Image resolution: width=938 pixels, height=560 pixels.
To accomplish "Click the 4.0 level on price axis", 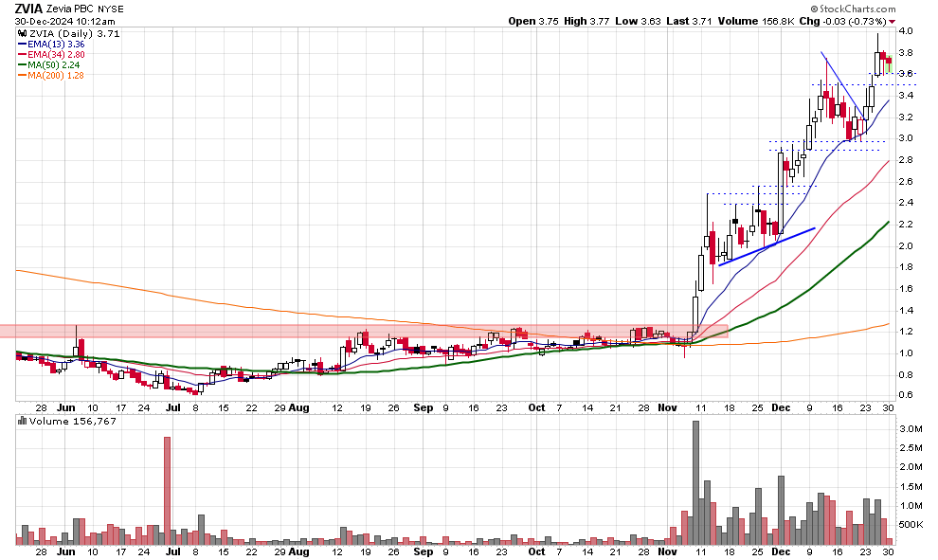I will (x=906, y=31).
